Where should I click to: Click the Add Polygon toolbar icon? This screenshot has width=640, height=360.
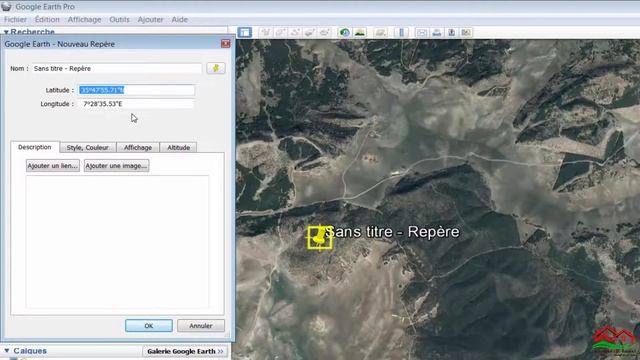click(x=280, y=32)
